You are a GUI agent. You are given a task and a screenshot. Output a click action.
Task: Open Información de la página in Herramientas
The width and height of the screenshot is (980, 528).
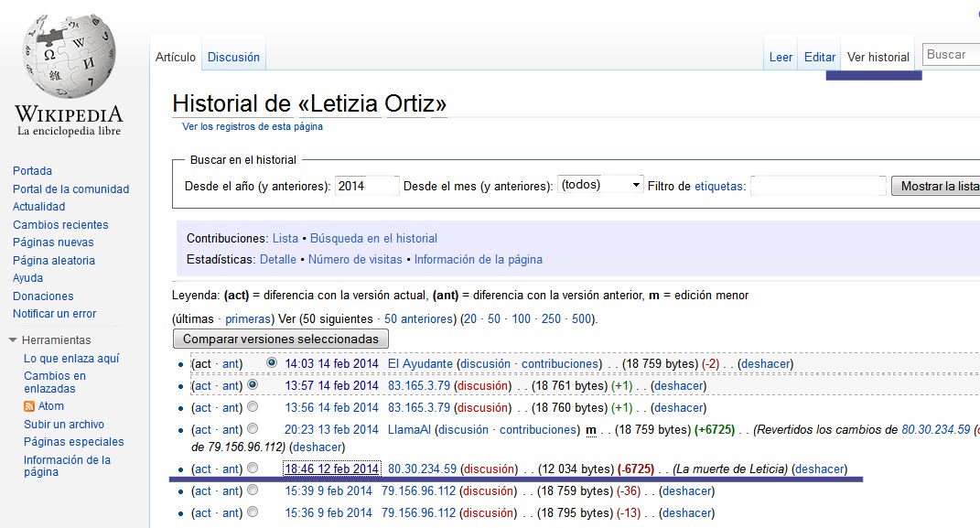pyautogui.click(x=67, y=466)
